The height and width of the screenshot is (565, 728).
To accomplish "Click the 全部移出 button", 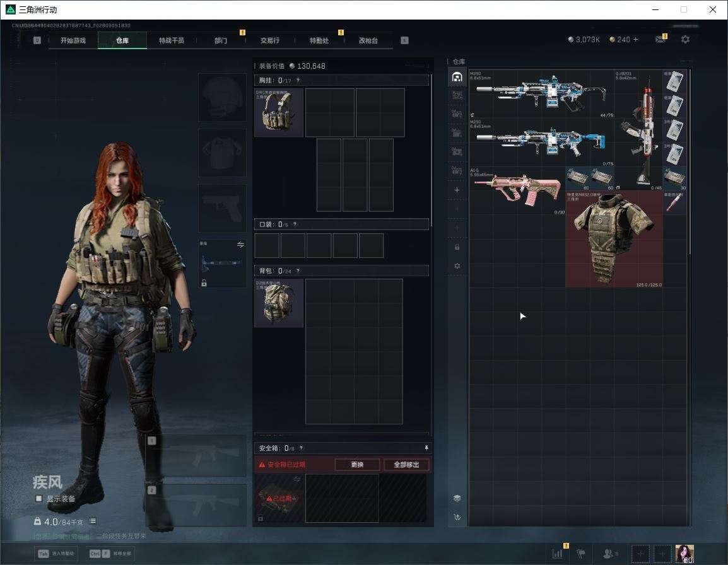I will 406,464.
